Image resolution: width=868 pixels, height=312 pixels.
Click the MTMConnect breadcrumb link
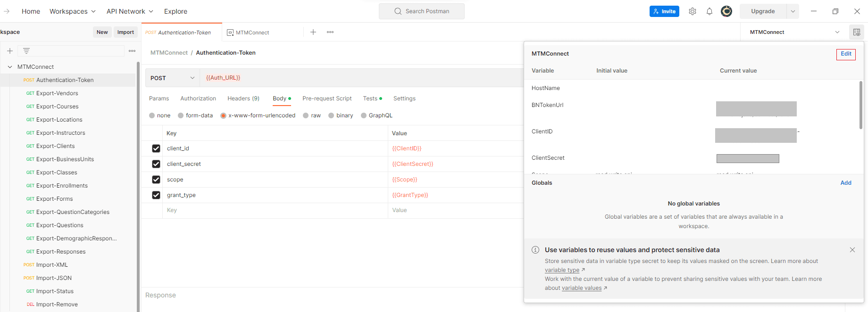169,53
